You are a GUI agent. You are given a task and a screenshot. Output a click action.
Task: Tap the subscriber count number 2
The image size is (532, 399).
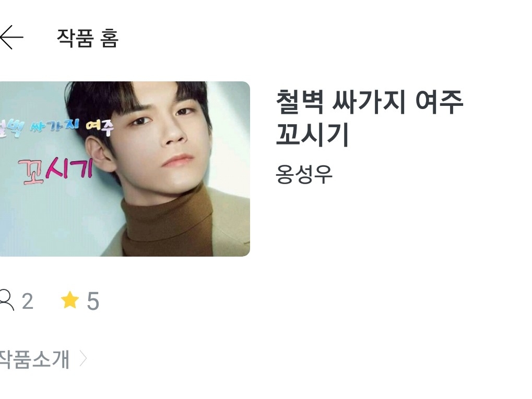coord(28,301)
